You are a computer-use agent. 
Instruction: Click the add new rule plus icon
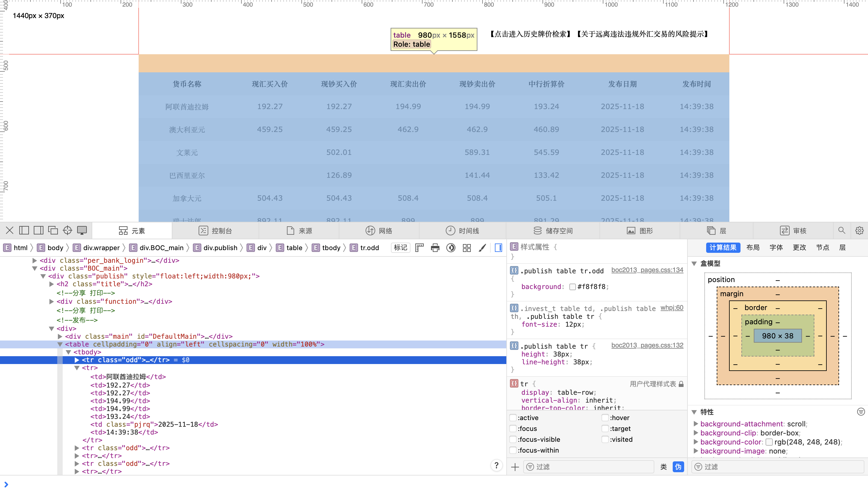click(515, 467)
